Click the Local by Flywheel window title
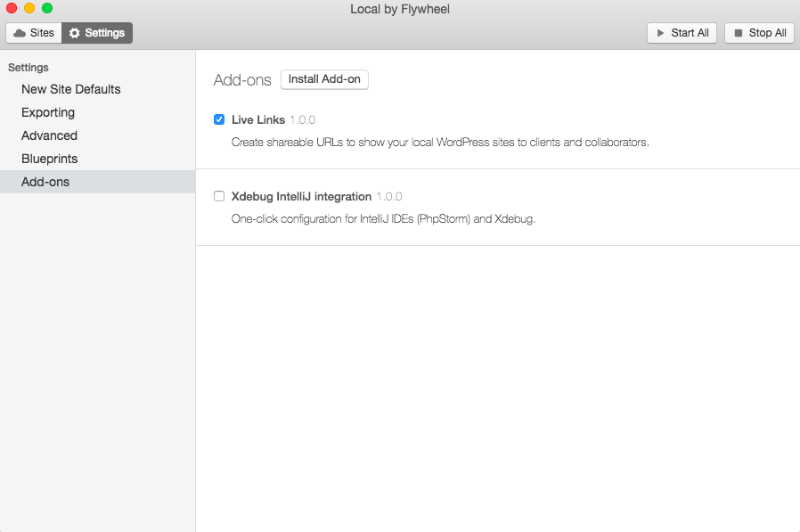The height and width of the screenshot is (532, 800). [400, 9]
